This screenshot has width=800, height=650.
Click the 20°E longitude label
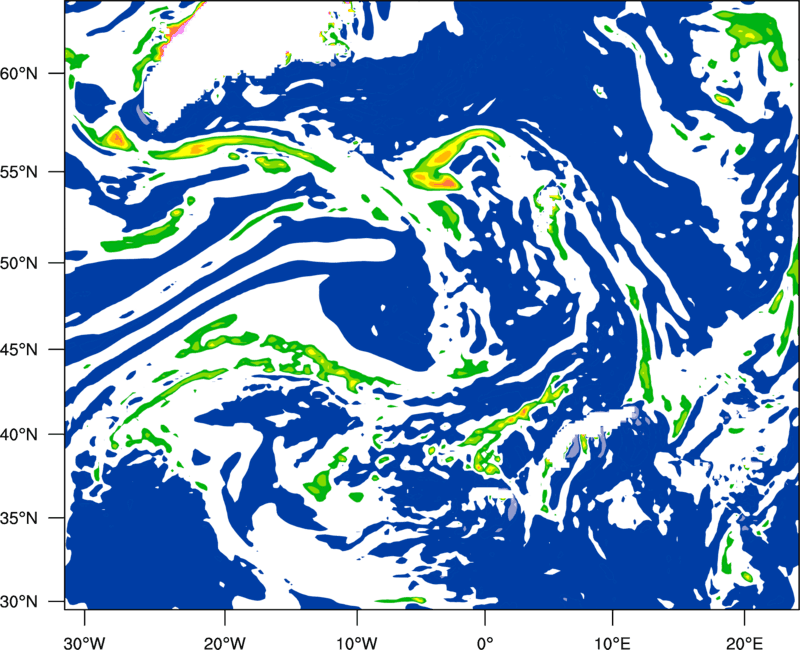pyautogui.click(x=744, y=643)
